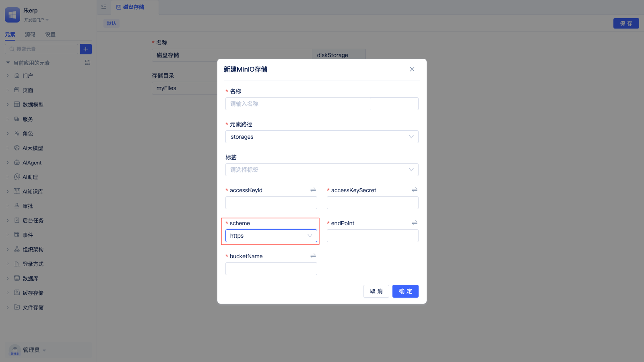This screenshot has width=644, height=362.
Task: Click the AIAgent robot icon
Action: [17, 162]
